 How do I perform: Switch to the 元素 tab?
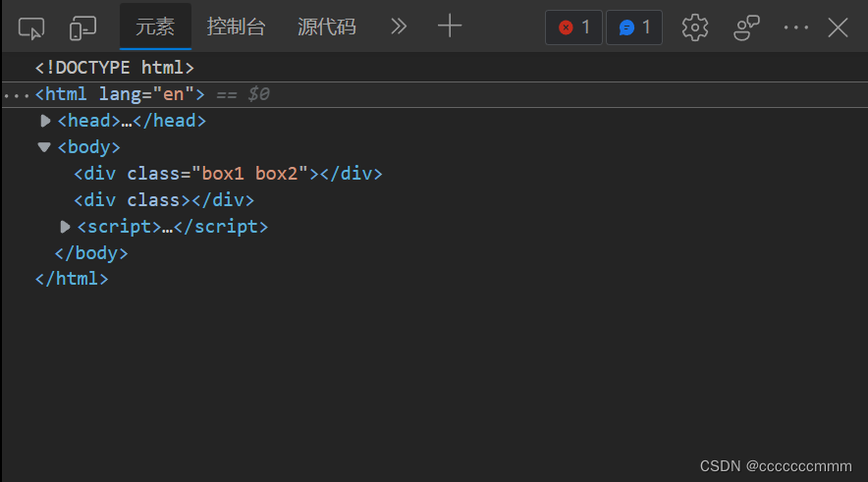point(155,27)
